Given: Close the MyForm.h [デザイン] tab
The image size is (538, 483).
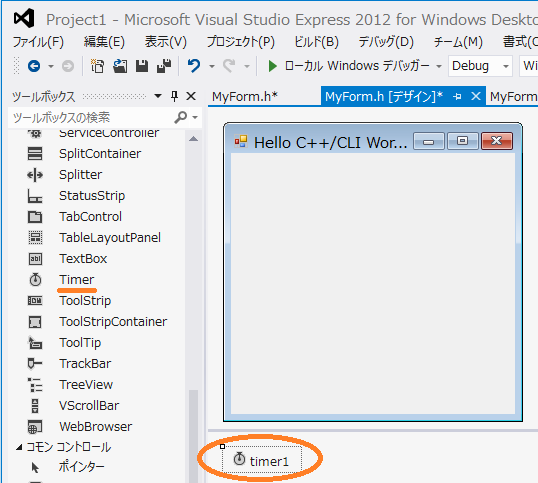Looking at the screenshot, I should [x=476, y=96].
